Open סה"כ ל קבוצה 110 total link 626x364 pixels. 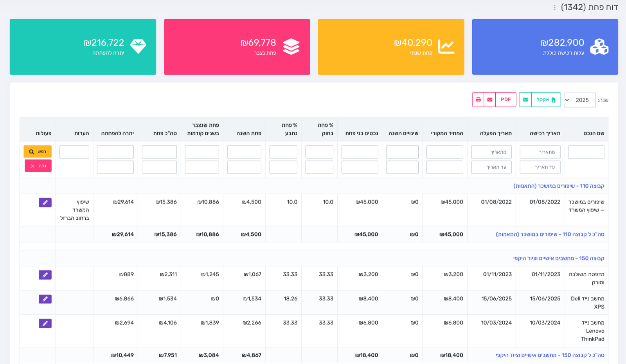(x=550, y=235)
